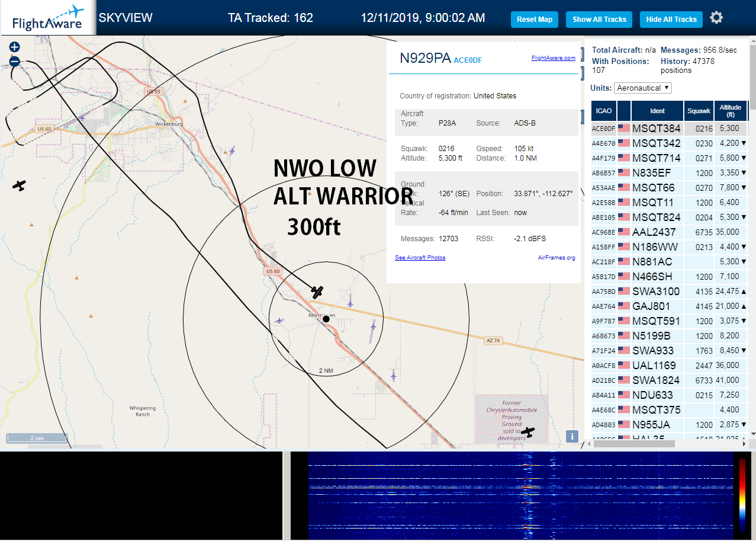This screenshot has height=541, width=756.
Task: Select the MSQT384 row
Action: point(670,129)
